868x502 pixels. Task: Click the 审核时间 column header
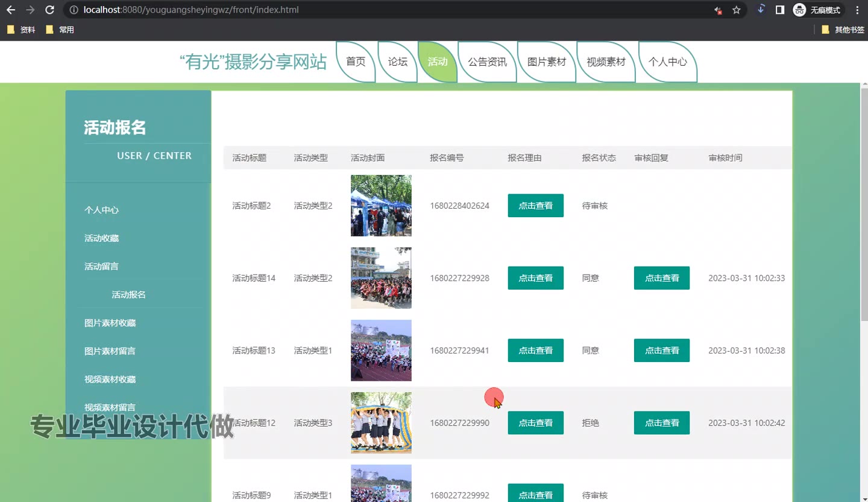(725, 158)
